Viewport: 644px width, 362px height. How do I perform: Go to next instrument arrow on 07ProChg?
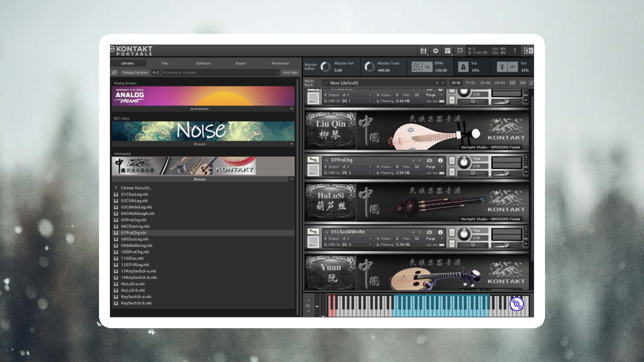tap(419, 160)
